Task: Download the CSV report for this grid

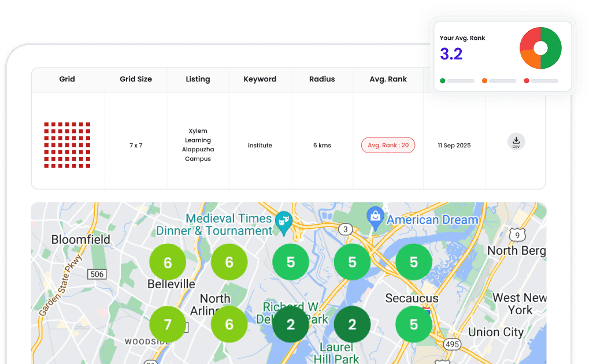Action: [516, 142]
